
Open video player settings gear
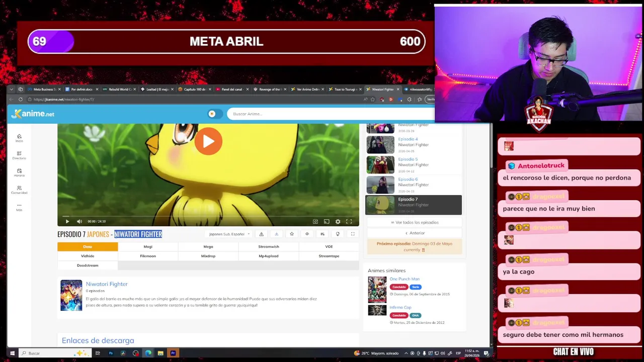point(338,221)
